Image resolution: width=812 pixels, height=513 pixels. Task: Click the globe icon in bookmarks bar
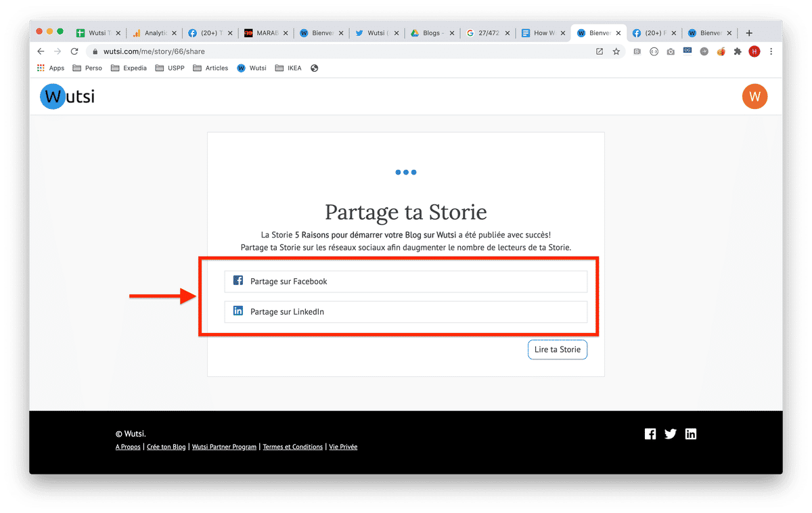315,68
